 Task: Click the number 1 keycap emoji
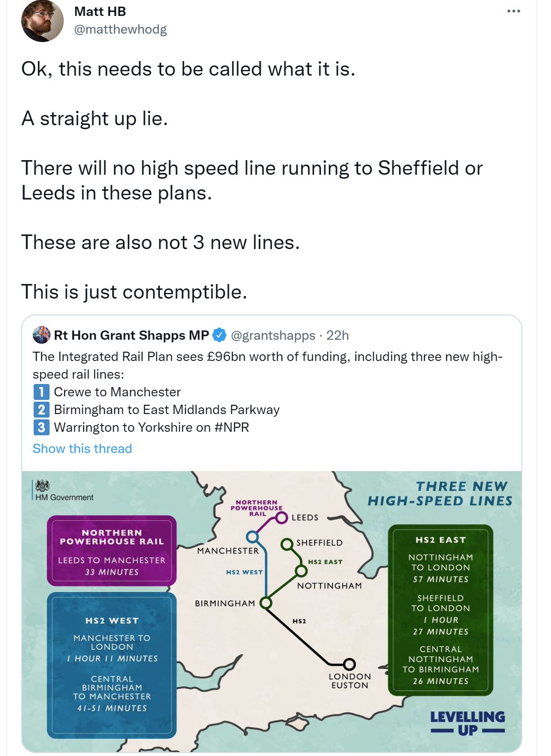[41, 392]
